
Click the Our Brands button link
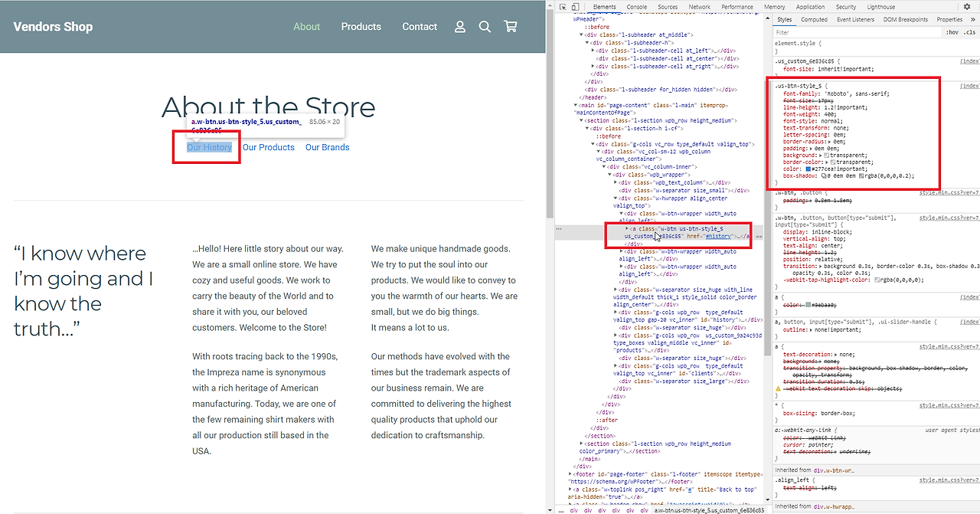(x=327, y=147)
